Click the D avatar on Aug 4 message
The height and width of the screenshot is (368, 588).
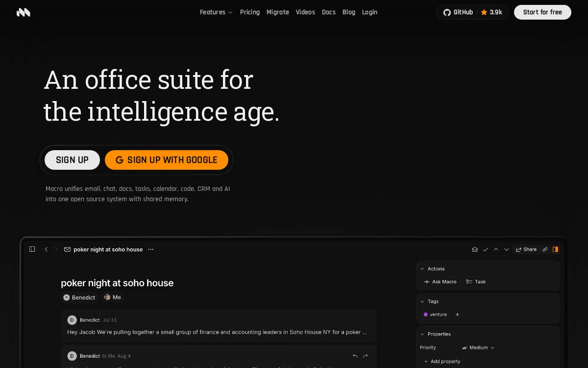pos(72,356)
